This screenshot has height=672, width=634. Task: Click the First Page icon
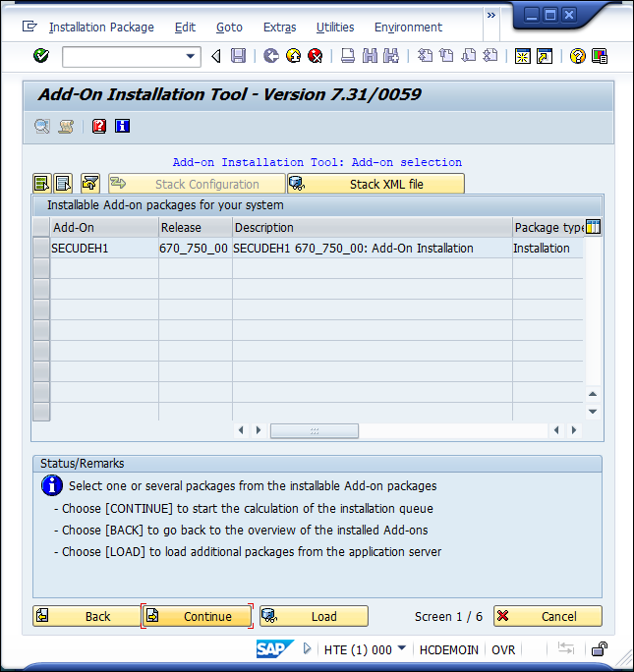425,56
